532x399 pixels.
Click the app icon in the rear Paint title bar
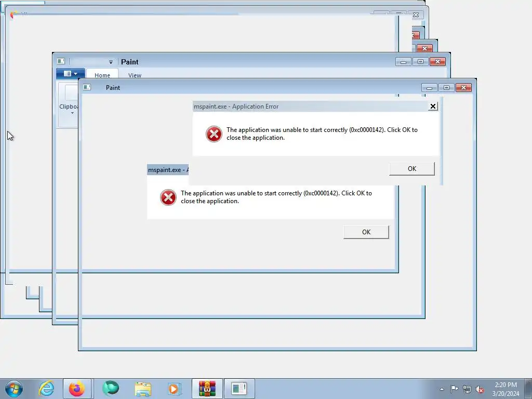[61, 61]
